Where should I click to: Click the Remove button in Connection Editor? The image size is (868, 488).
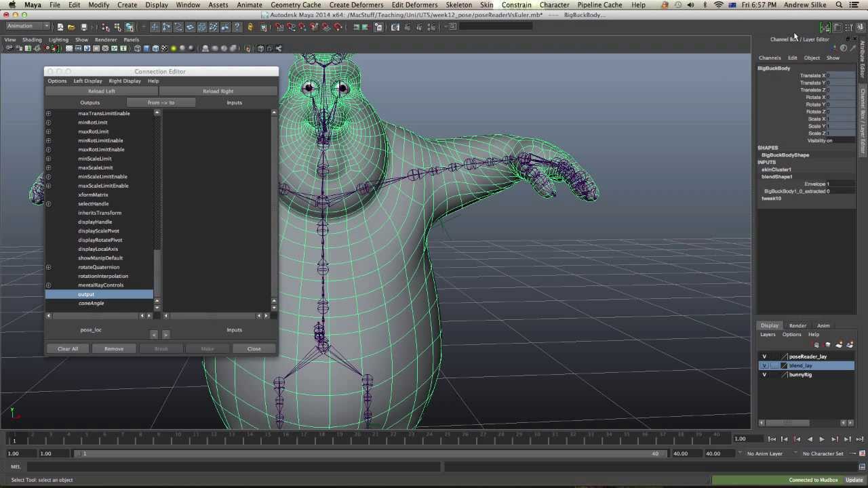coord(114,348)
